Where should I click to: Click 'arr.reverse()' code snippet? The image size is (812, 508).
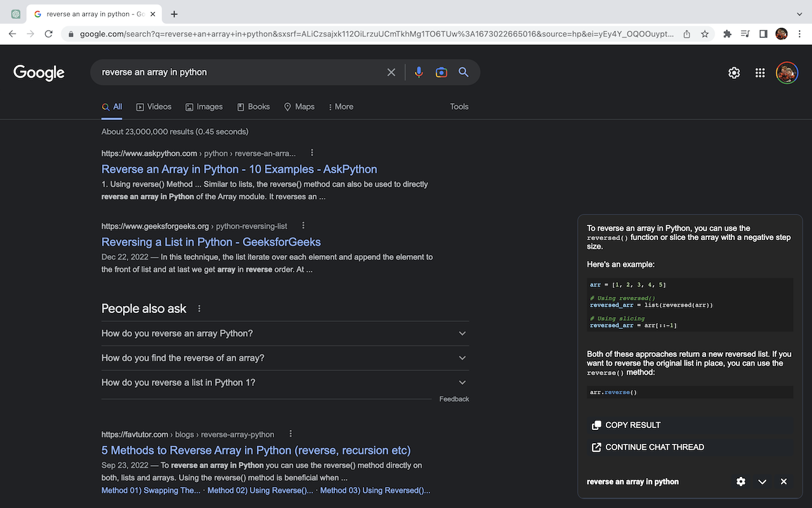click(613, 392)
